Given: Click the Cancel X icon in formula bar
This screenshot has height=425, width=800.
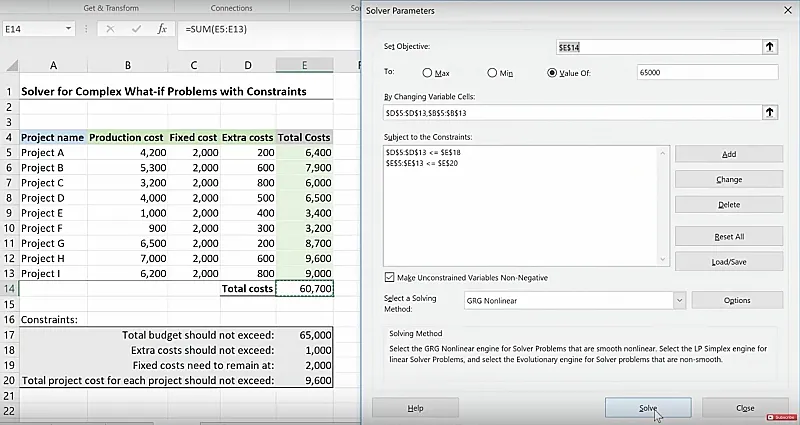Looking at the screenshot, I should coord(110,29).
